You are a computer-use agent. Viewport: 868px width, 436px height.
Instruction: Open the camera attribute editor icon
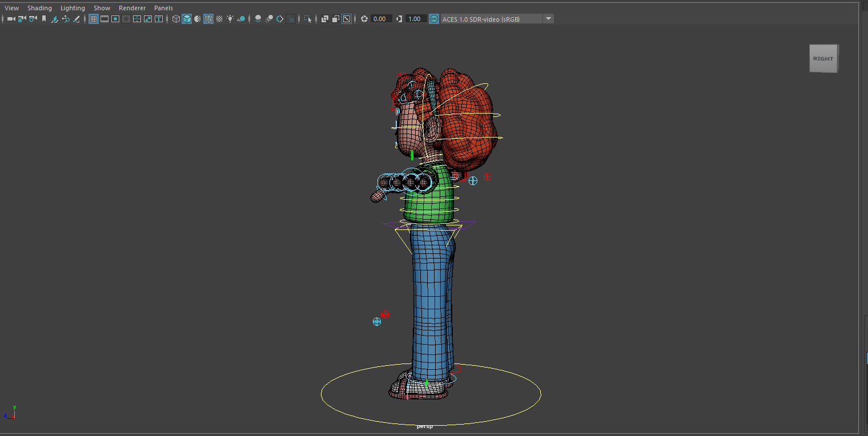tap(31, 19)
